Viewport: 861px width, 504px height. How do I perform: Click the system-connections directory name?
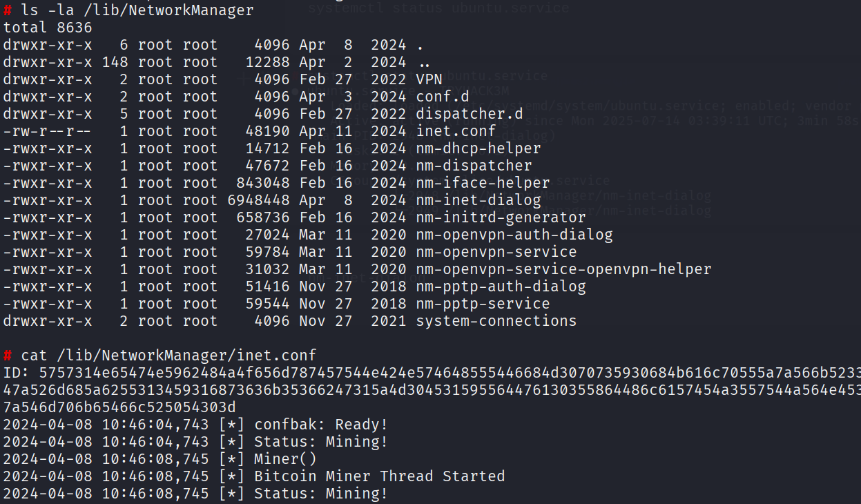(496, 321)
